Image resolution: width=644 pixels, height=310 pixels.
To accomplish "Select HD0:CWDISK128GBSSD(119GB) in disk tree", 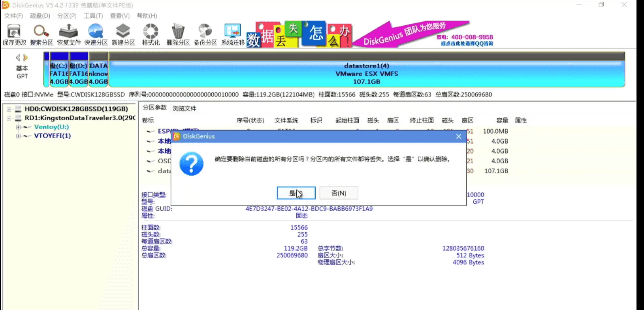I will (x=76, y=109).
